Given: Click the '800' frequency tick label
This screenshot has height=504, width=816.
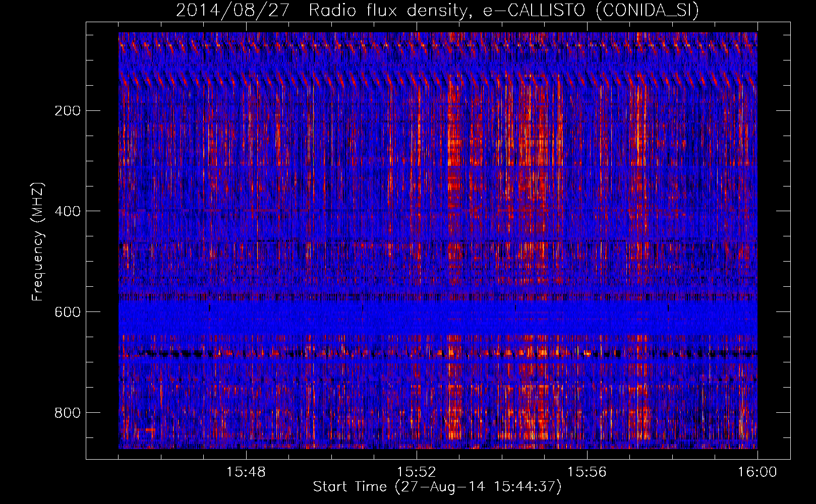Looking at the screenshot, I should pyautogui.click(x=67, y=413).
